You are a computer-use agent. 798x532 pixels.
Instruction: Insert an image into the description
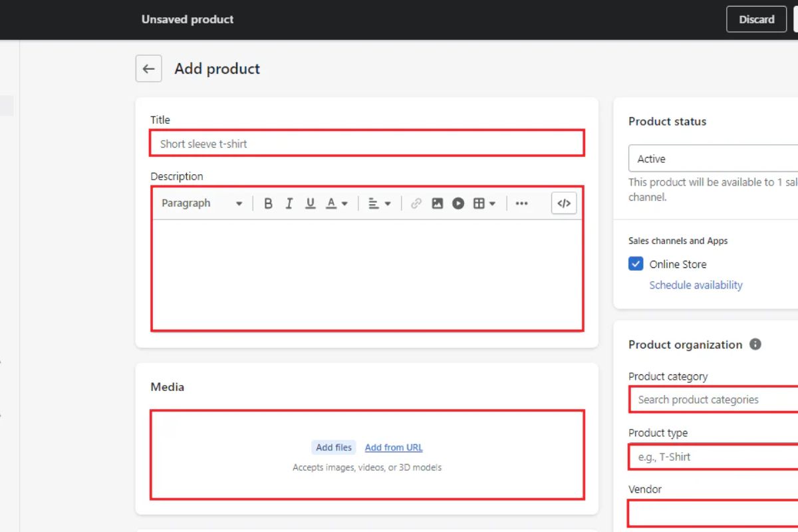click(437, 203)
